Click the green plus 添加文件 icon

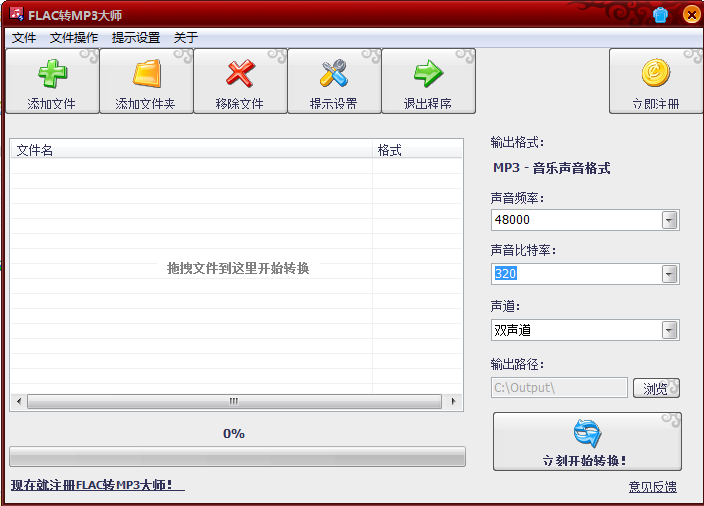pyautogui.click(x=51, y=74)
